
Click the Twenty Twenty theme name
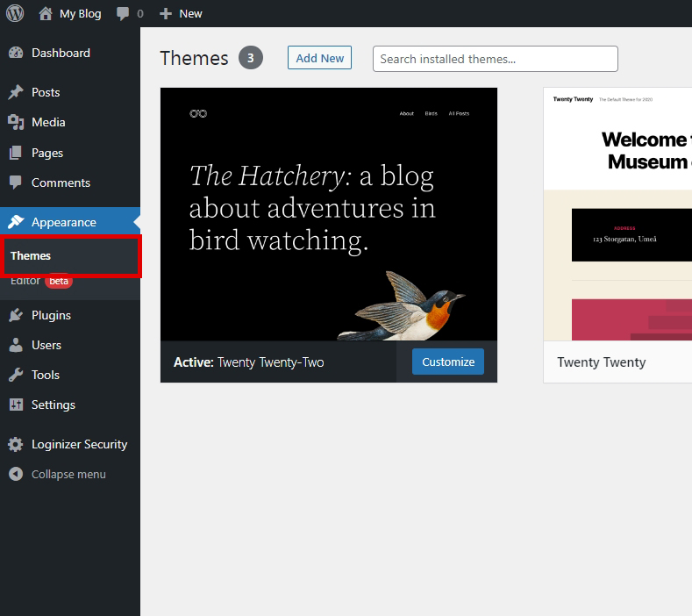[x=602, y=362]
